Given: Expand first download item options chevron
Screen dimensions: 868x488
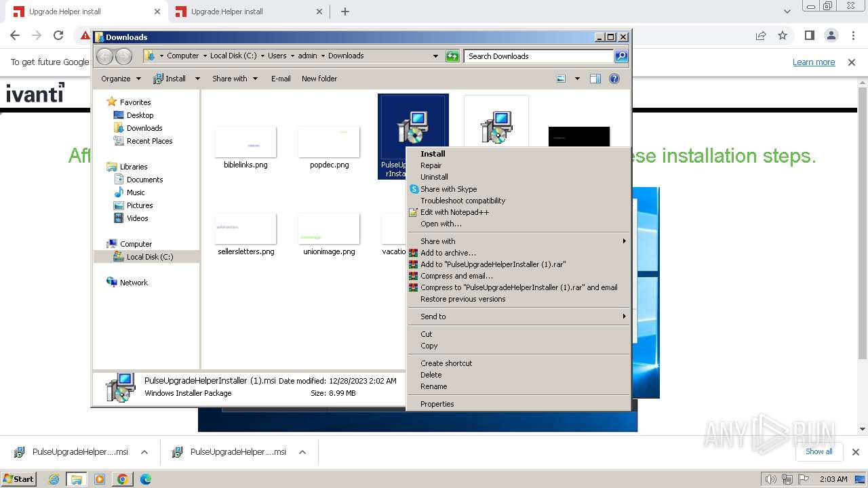Looking at the screenshot, I should 144,452.
